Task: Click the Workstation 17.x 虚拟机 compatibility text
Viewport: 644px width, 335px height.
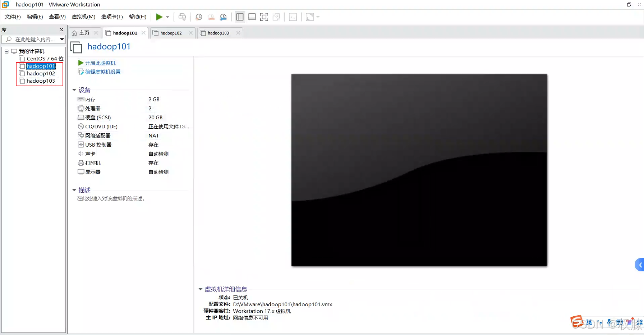Action: point(262,311)
